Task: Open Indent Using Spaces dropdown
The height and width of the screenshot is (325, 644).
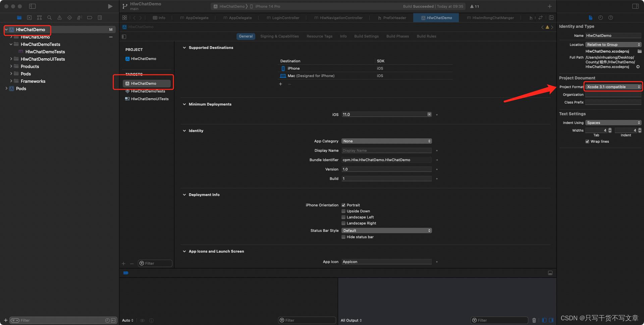Action: tap(613, 123)
